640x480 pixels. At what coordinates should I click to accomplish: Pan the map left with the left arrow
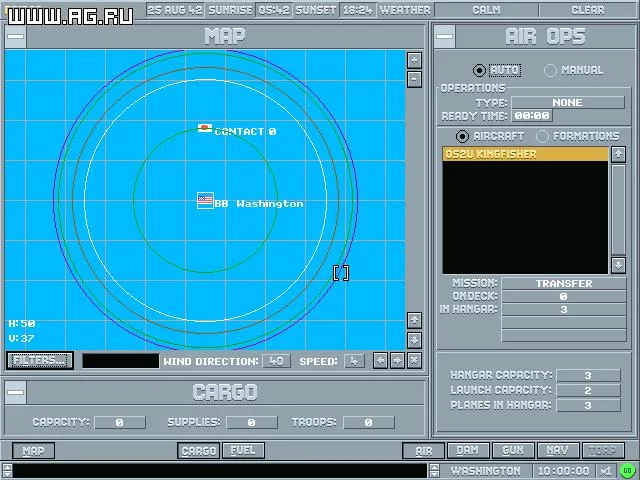tap(380, 360)
